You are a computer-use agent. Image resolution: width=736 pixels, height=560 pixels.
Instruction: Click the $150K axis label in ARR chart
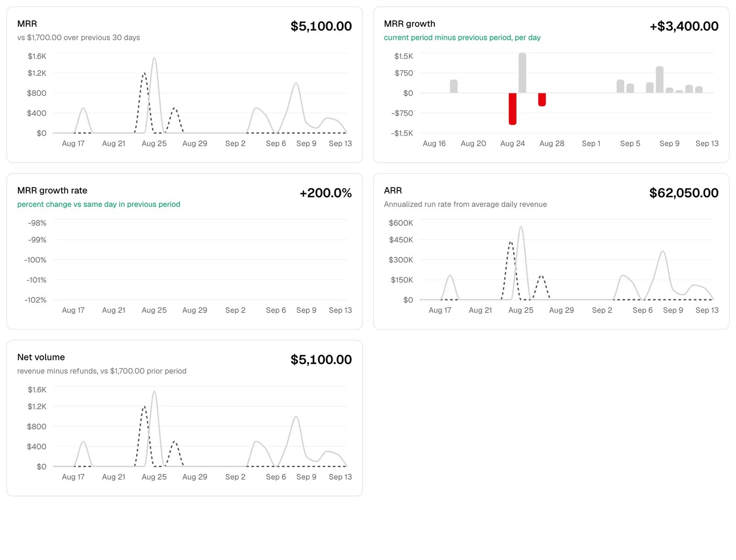(402, 280)
